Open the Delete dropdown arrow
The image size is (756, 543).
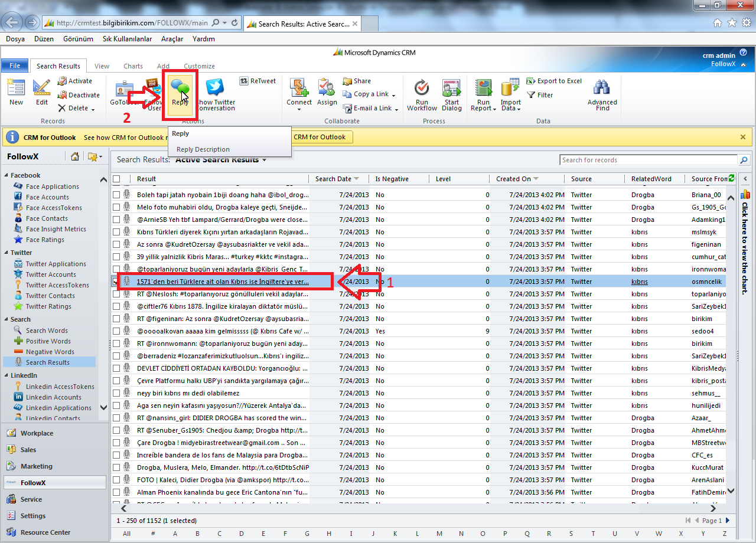click(x=93, y=109)
